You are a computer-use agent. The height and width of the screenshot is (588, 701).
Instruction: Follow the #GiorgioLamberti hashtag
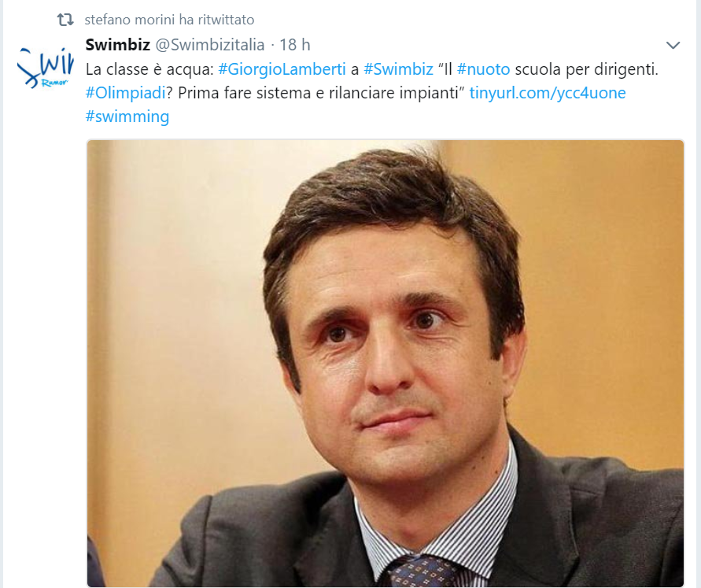point(282,69)
